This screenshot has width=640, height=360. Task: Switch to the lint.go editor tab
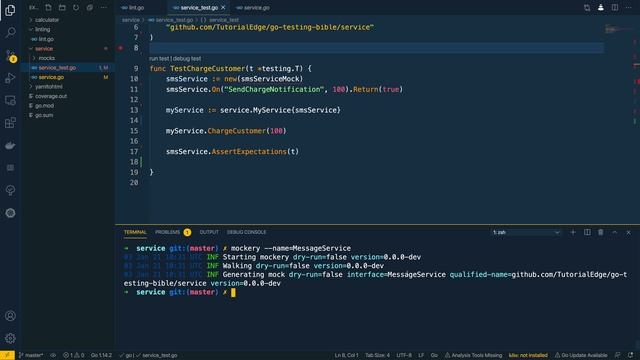[x=136, y=7]
